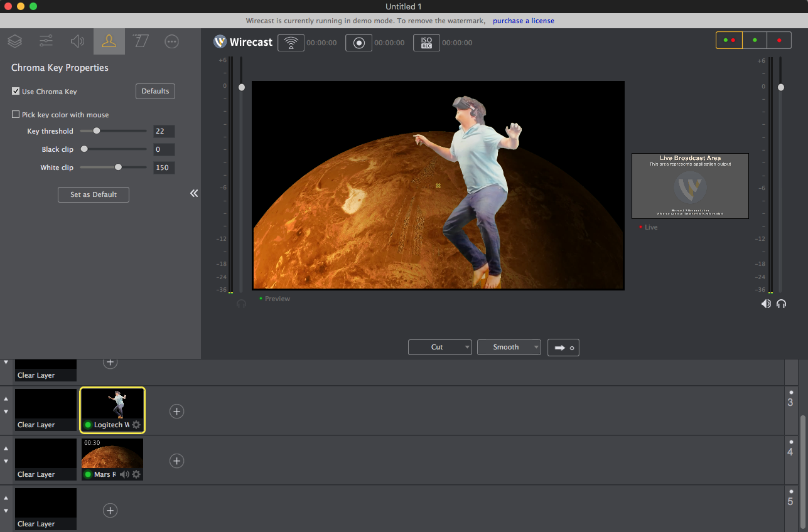Click the Go arrow transition button
Image resolution: width=808 pixels, height=532 pixels.
coord(563,348)
